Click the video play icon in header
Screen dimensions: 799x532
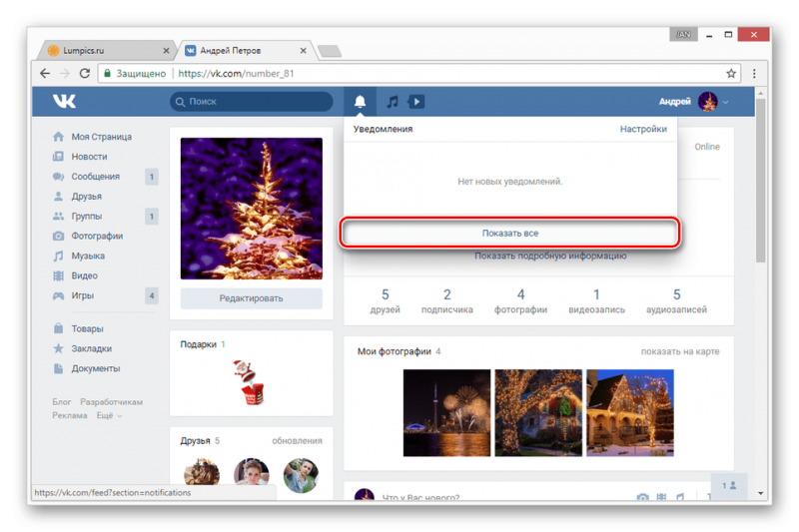(x=416, y=101)
